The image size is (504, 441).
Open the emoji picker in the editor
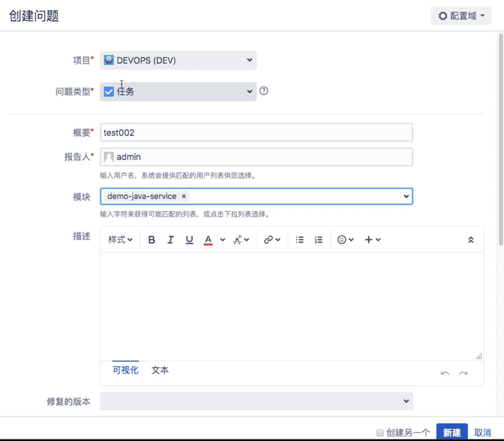pos(342,240)
